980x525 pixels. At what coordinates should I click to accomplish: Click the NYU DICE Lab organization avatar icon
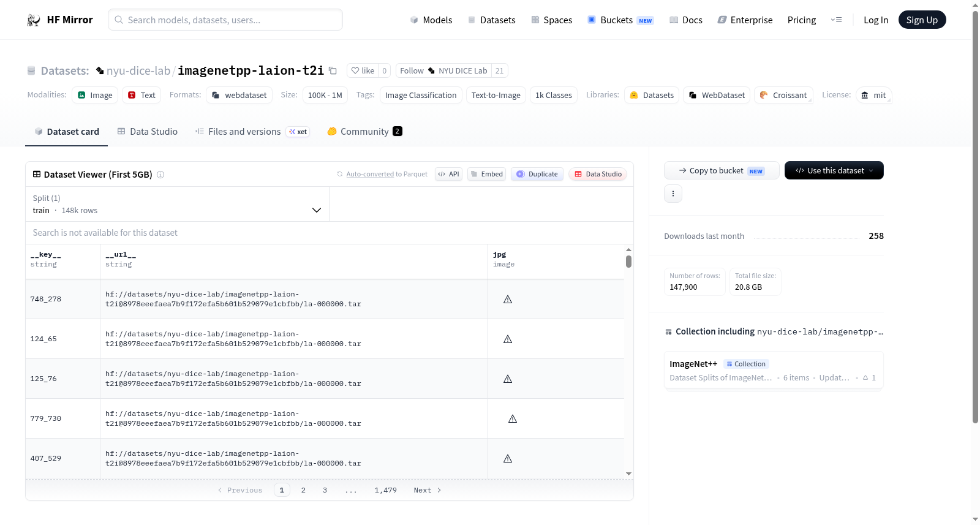[431, 71]
